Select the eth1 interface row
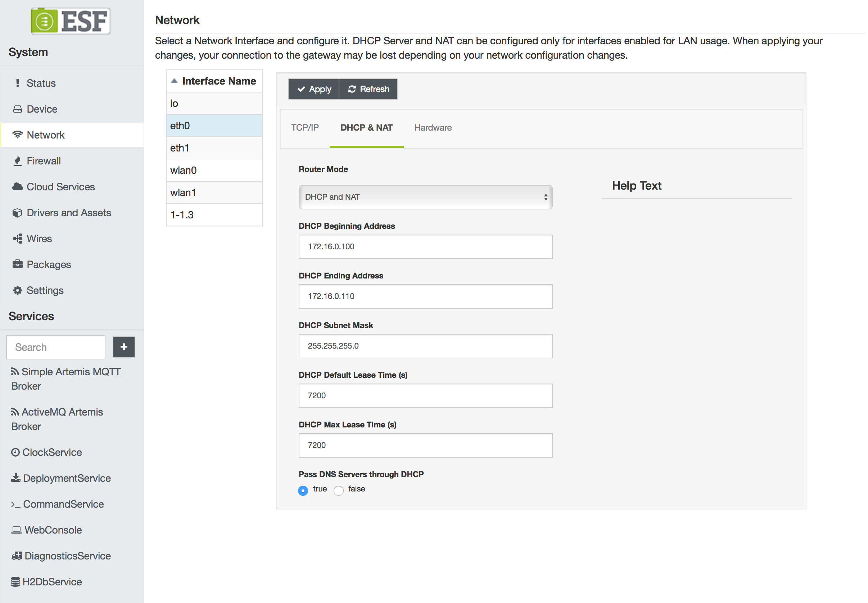 point(214,148)
